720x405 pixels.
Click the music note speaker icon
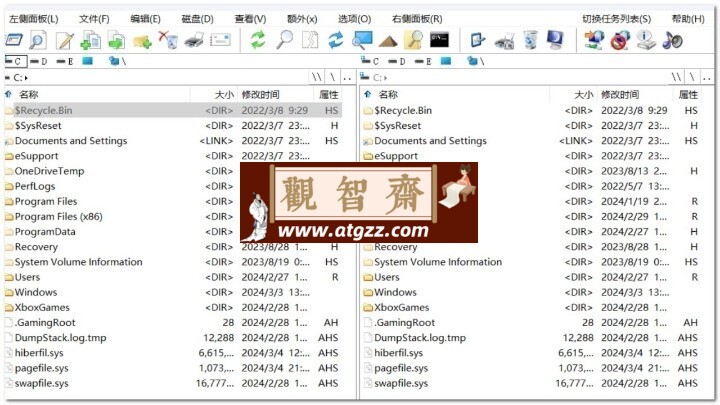point(672,40)
